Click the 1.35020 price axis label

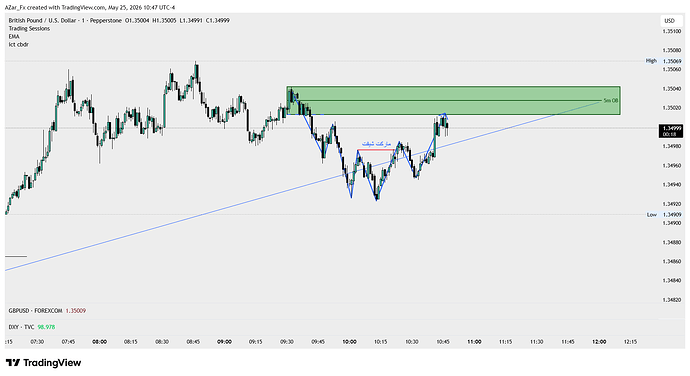point(672,108)
